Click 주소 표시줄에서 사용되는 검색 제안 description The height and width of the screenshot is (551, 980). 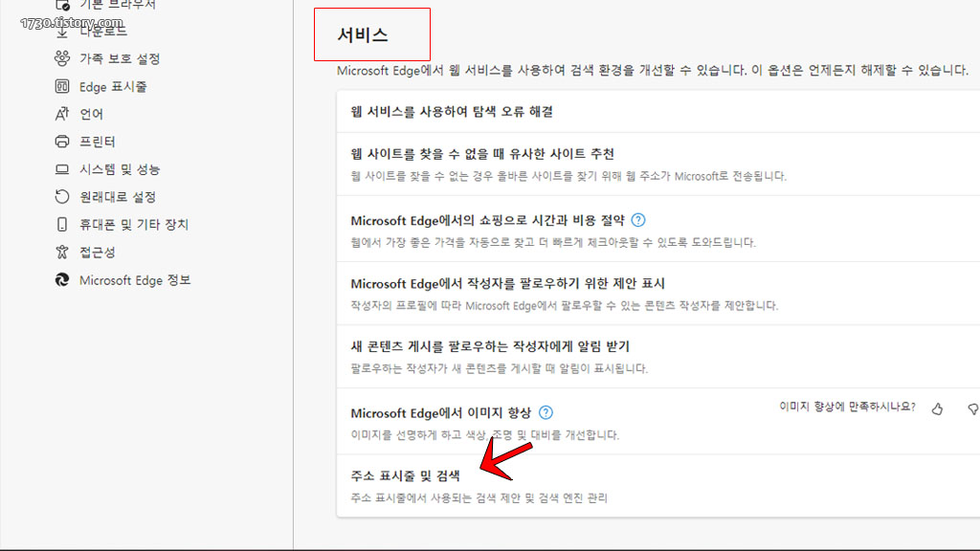coord(479,497)
